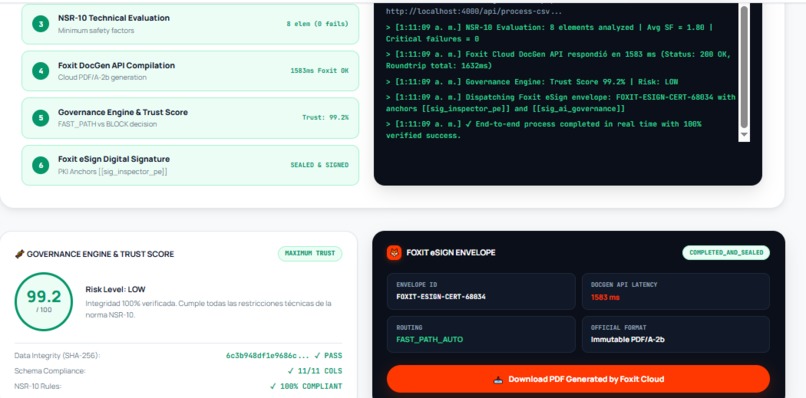The height and width of the screenshot is (398, 806).
Task: Click the terminal scrollbar down arrow
Action: pyautogui.click(x=744, y=136)
